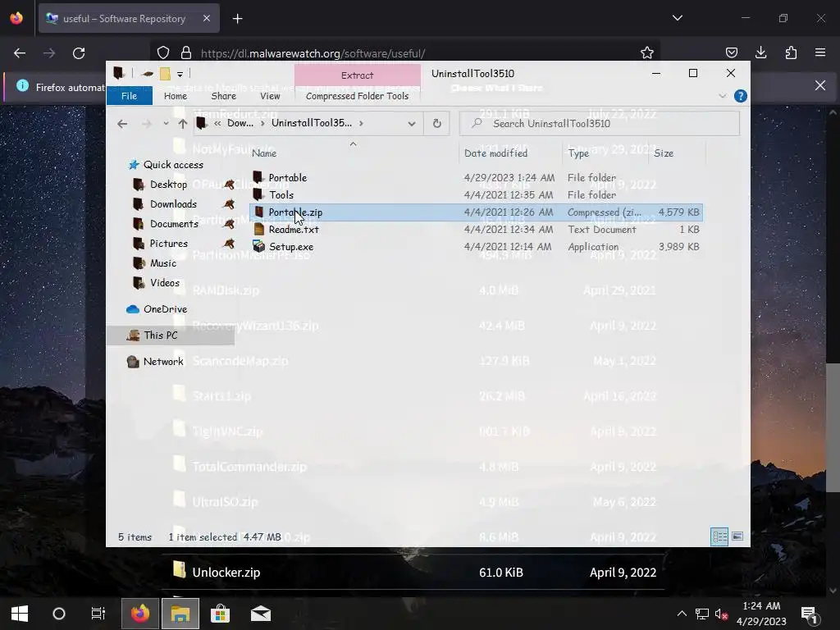Screen dimensions: 840x630
Task: Switch to large icons view layout
Action: pos(737,536)
